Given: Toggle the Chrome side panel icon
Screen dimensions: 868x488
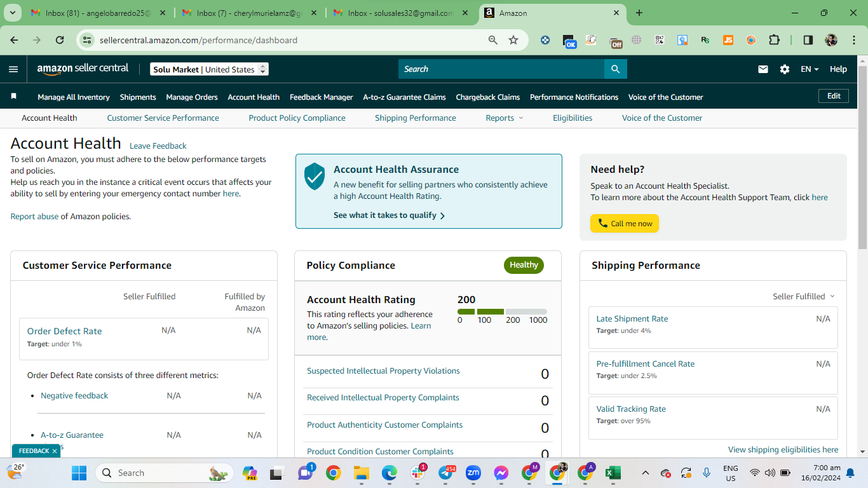Looking at the screenshot, I should pos(808,40).
